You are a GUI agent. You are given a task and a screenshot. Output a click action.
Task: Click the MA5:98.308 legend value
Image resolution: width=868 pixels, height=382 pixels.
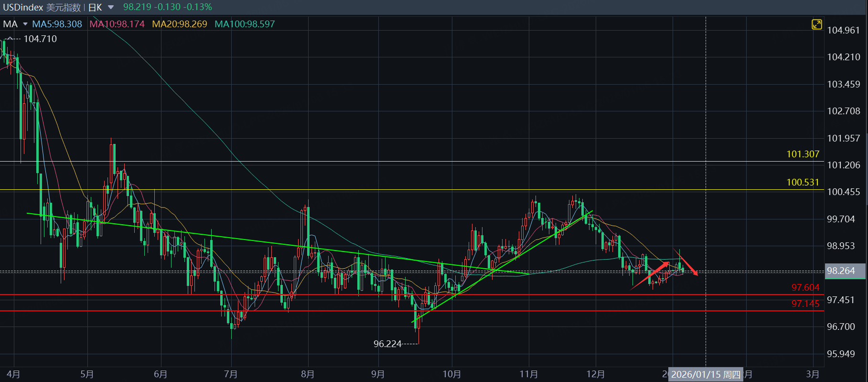[57, 24]
